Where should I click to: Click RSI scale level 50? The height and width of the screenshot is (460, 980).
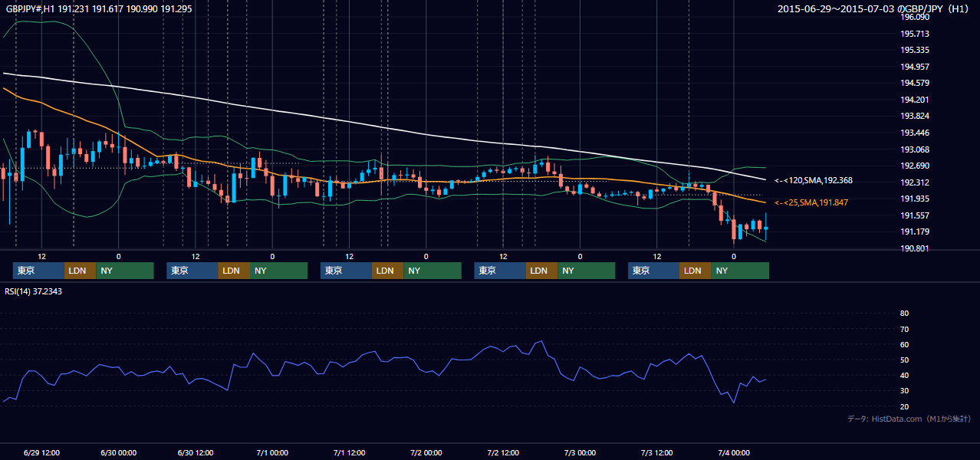[x=904, y=360]
